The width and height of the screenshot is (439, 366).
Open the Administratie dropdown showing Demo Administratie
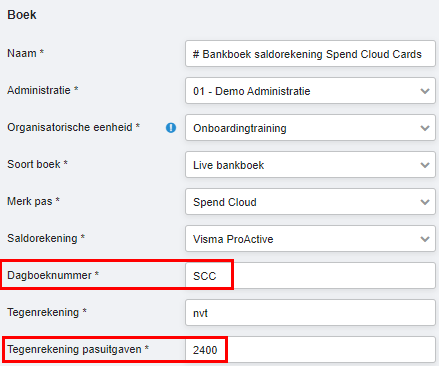click(x=310, y=91)
